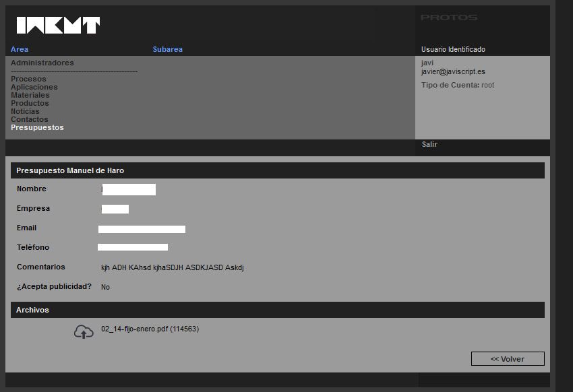
Task: Click the Area column header
Action: tap(20, 49)
